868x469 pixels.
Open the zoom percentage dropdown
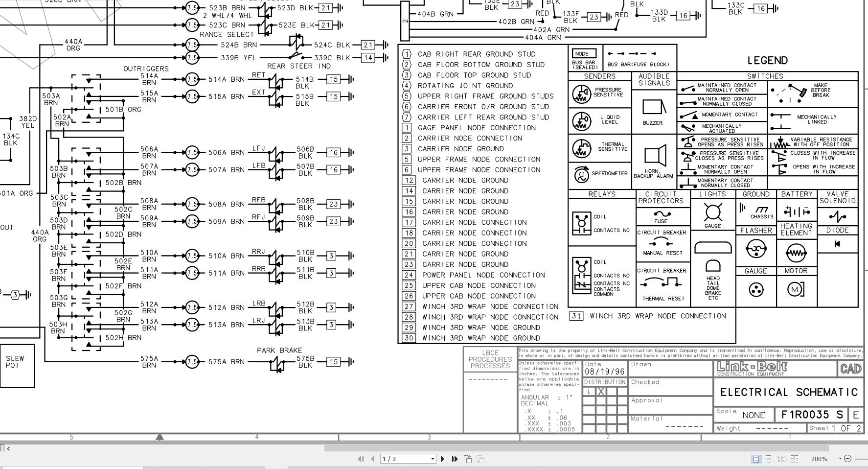click(x=840, y=459)
